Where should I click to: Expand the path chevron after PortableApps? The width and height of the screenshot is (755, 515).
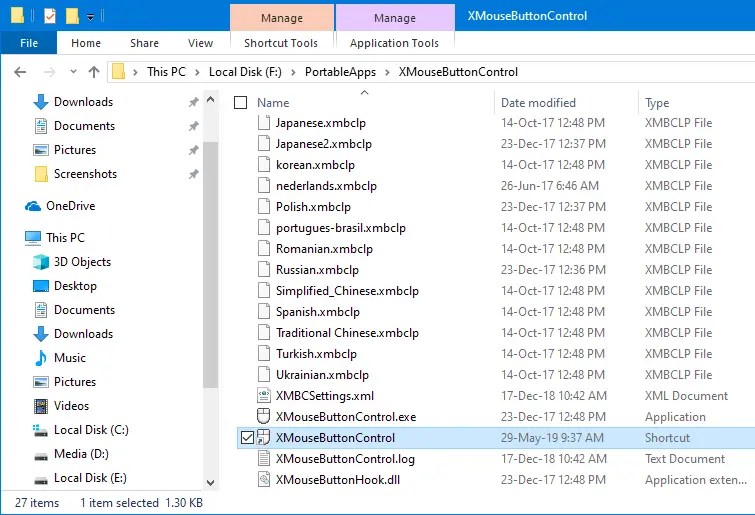[x=389, y=72]
